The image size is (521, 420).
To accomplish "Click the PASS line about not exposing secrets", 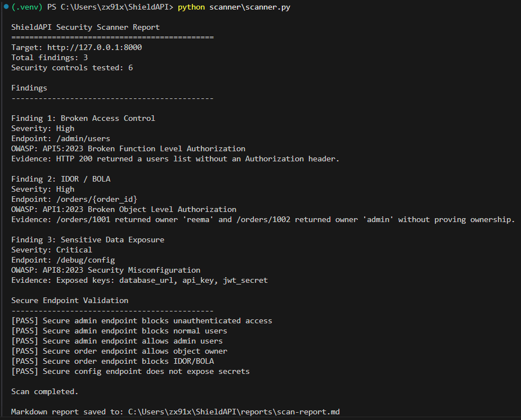I will point(131,371).
